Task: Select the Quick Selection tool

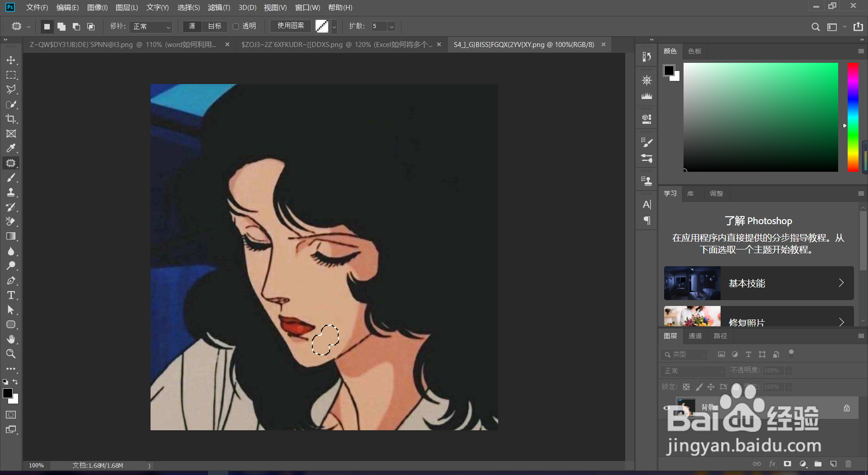Action: click(x=11, y=104)
